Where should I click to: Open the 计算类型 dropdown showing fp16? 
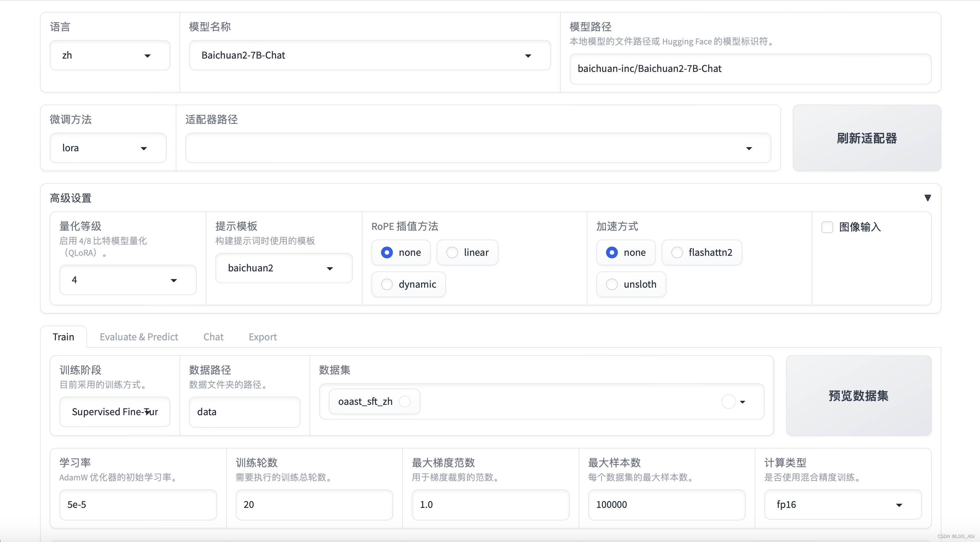tap(843, 505)
